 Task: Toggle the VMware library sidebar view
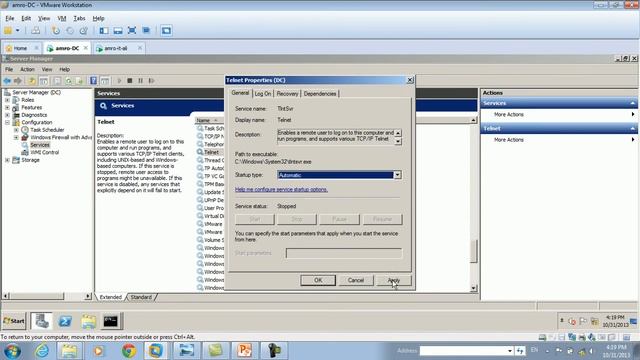104,31
